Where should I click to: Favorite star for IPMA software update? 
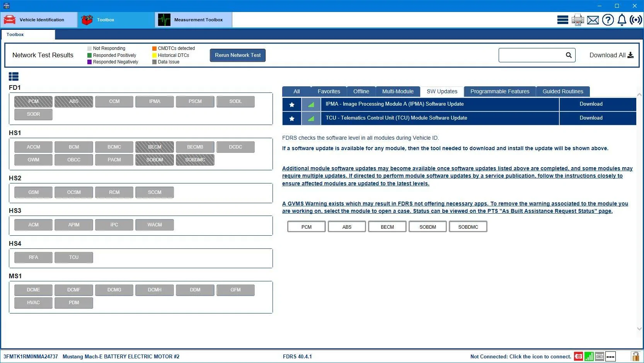[x=292, y=104]
